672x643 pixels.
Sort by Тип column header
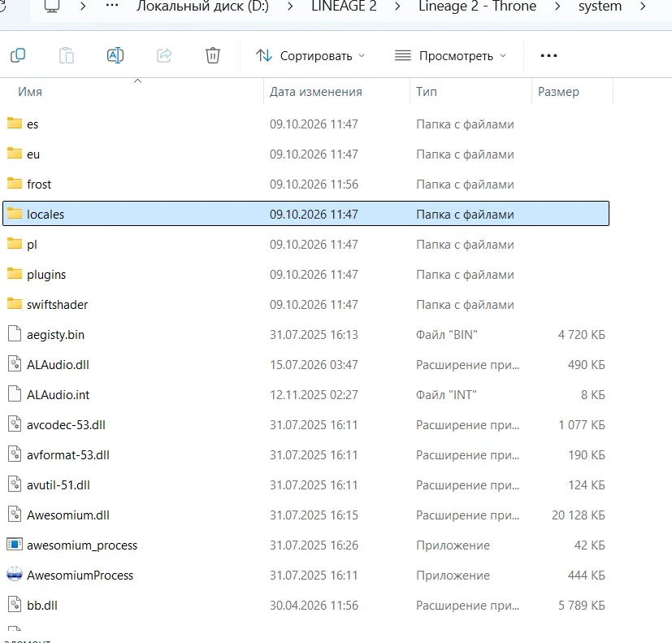point(427,92)
